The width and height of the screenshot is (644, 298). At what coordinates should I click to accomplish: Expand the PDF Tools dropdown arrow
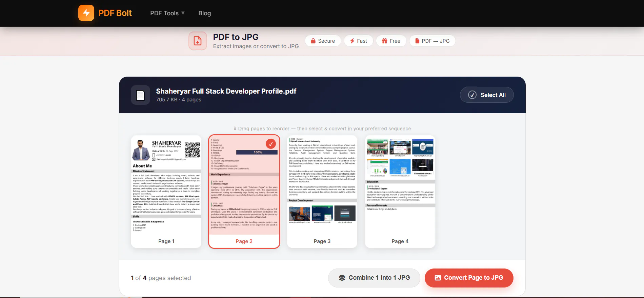click(183, 13)
